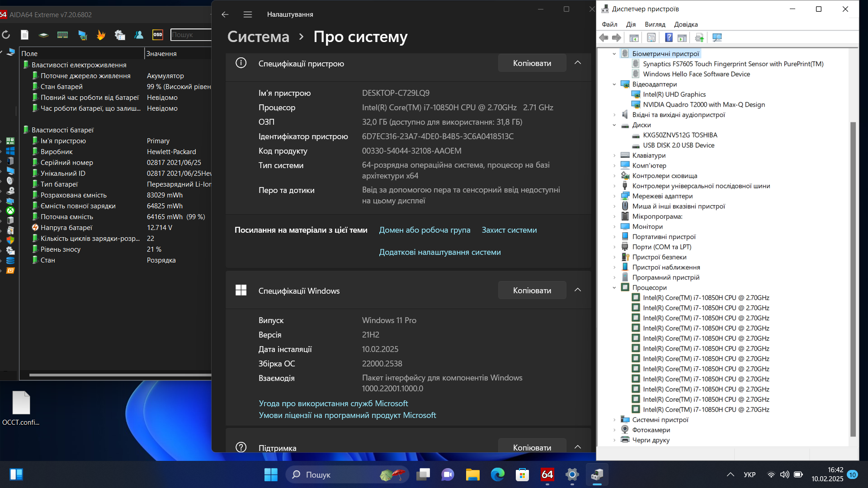Open the Дія menu in Device Manager

631,24
